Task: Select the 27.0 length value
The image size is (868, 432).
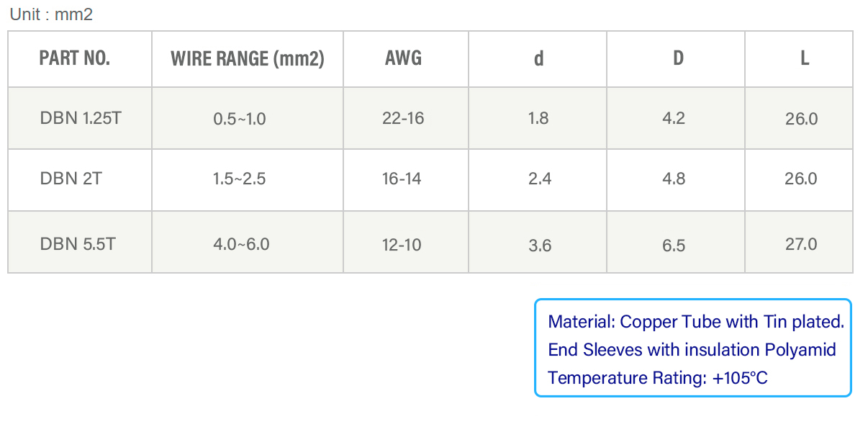Action: (801, 244)
